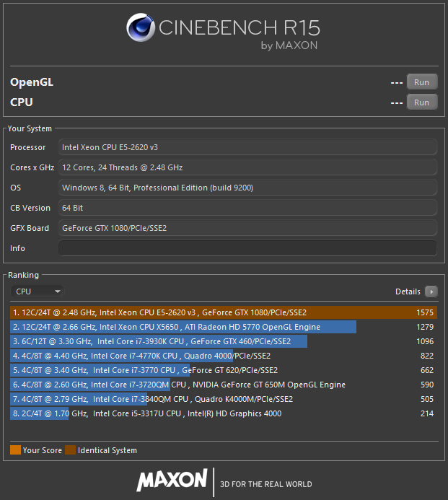Select the Core i7-3840QM ranking row
This screenshot has width=448, height=500.
point(224,399)
